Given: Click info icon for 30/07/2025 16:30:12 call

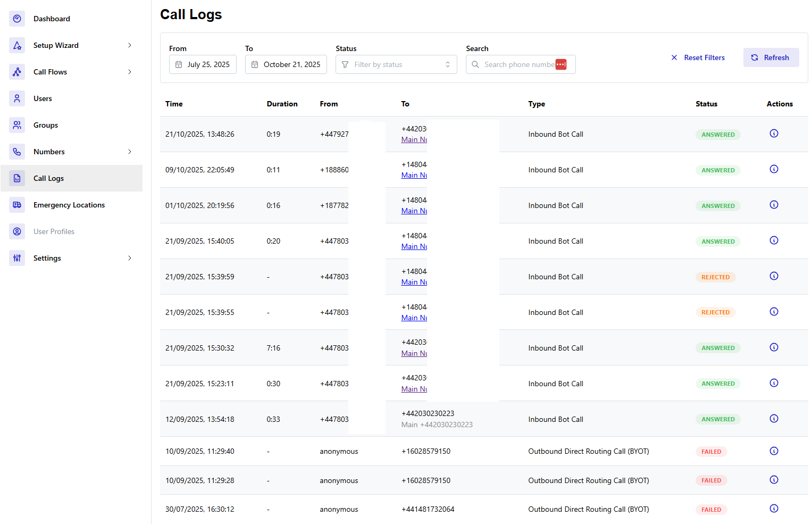Looking at the screenshot, I should click(x=774, y=509).
